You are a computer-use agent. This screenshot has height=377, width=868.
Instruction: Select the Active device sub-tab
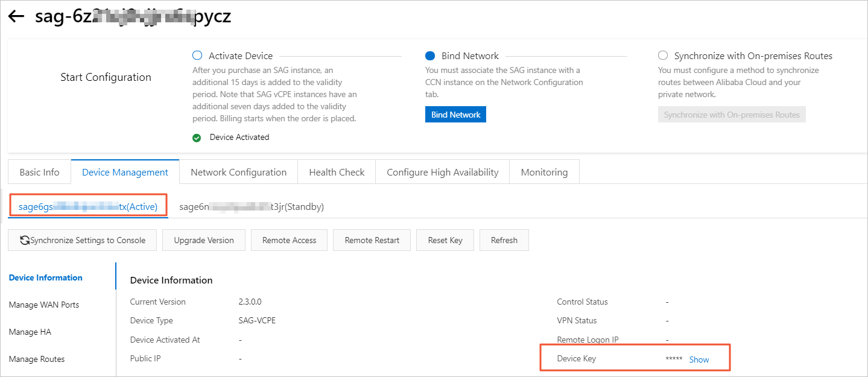coord(88,207)
